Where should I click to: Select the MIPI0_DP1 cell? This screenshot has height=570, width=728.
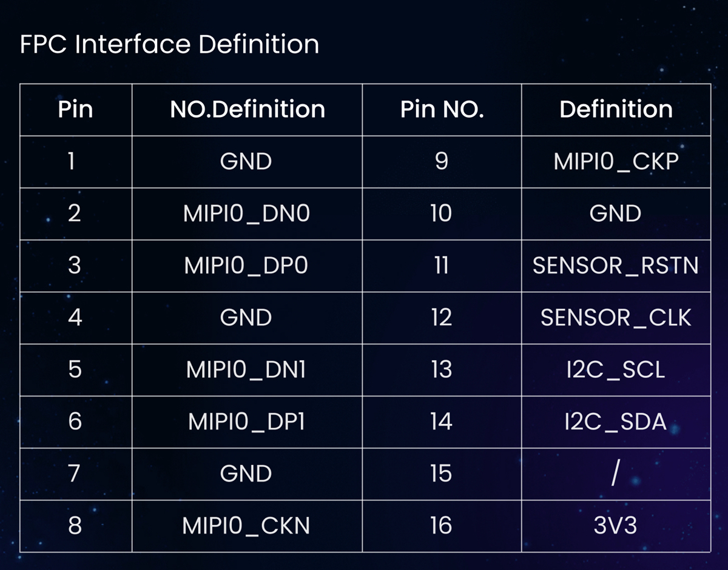(x=246, y=421)
